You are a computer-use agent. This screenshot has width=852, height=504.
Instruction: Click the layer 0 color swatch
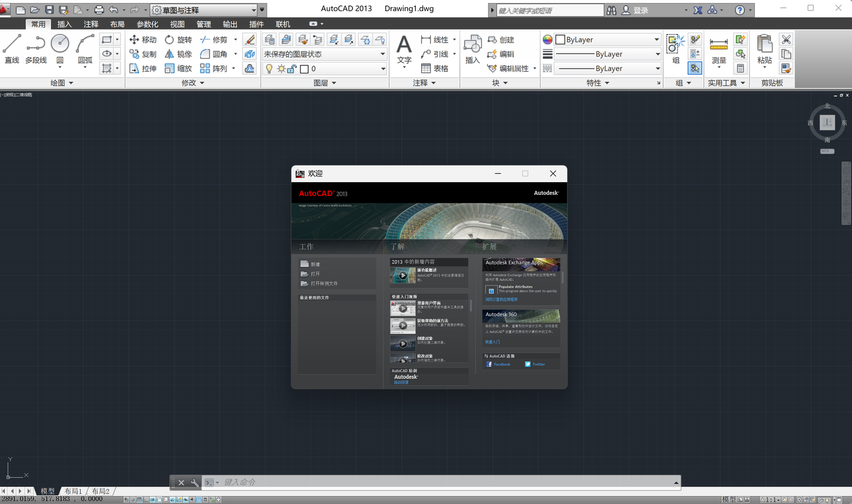tap(304, 69)
